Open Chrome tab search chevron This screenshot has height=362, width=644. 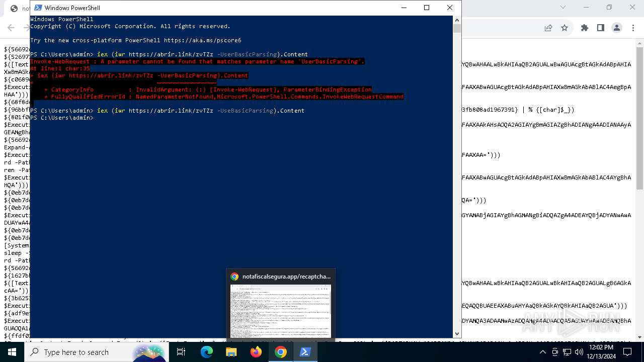pos(563,7)
